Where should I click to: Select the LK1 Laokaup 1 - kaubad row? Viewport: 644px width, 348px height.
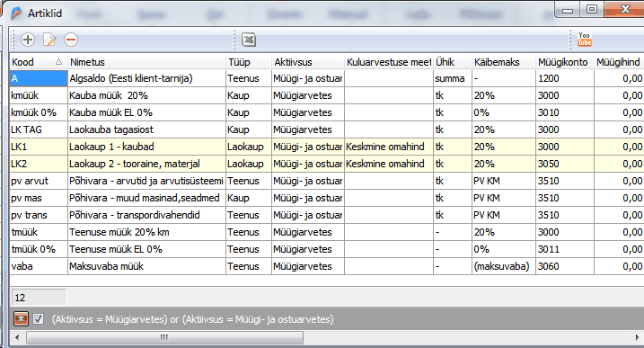(x=327, y=147)
